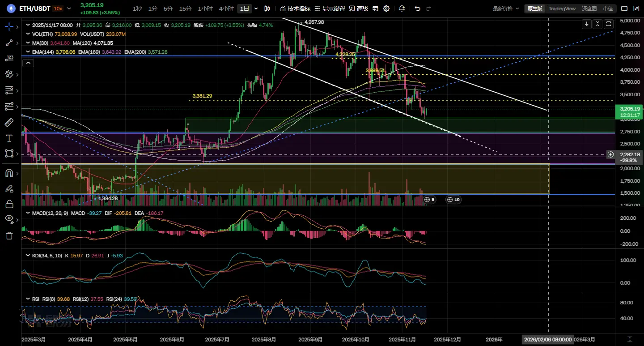Screen dimensions: 644x346
Task: Redo the last chart action
Action: [x=428, y=9]
